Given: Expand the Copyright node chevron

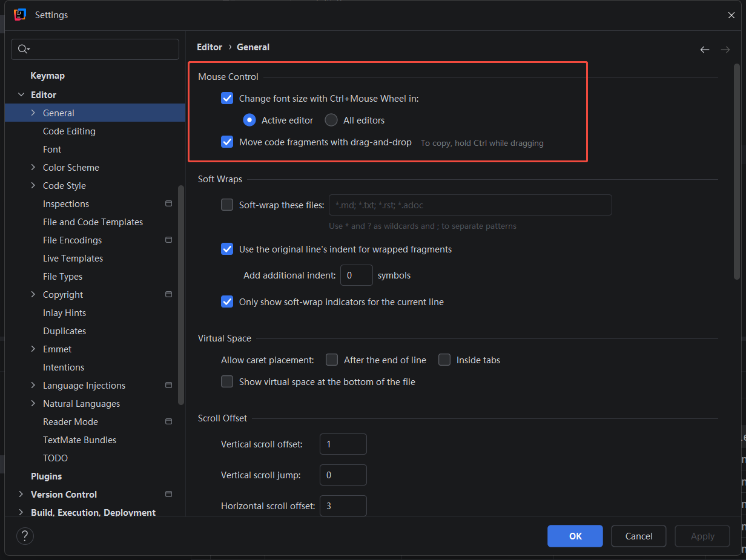Looking at the screenshot, I should coord(33,295).
